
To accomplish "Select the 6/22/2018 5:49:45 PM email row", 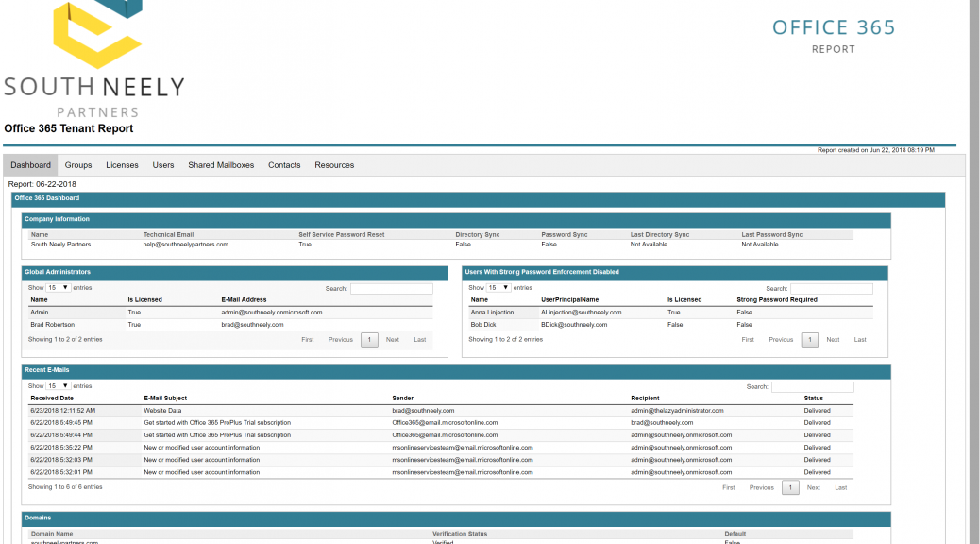I will 441,423.
